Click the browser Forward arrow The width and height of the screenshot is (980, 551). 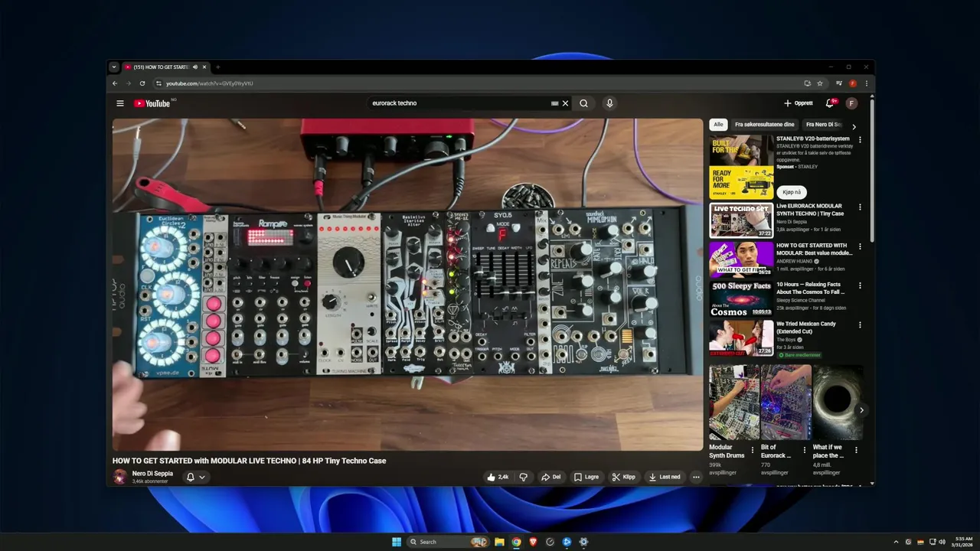[129, 83]
